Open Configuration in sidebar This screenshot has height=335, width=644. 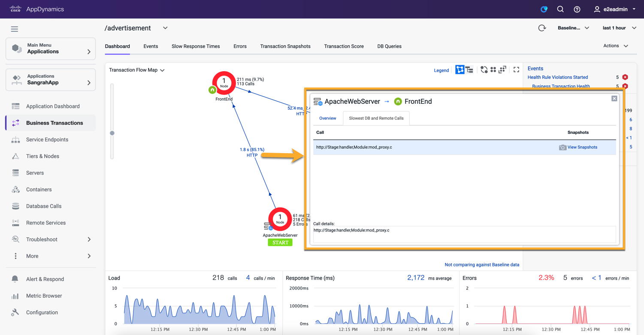[x=51, y=313]
